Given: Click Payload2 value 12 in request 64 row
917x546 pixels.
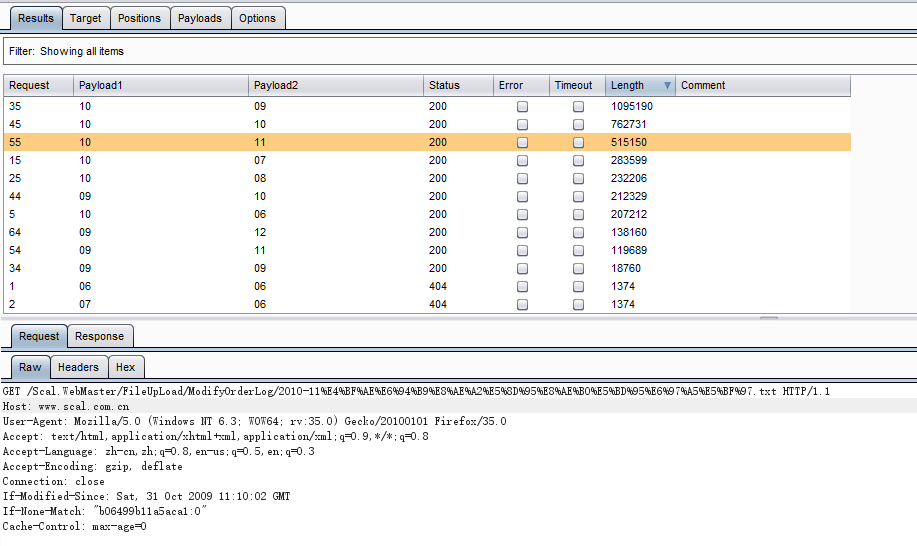Looking at the screenshot, I should [x=260, y=233].
